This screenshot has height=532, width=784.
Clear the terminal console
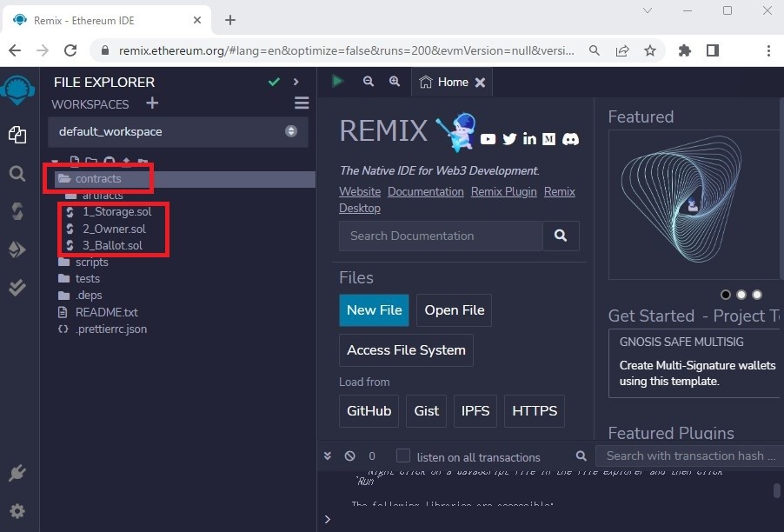[350, 456]
